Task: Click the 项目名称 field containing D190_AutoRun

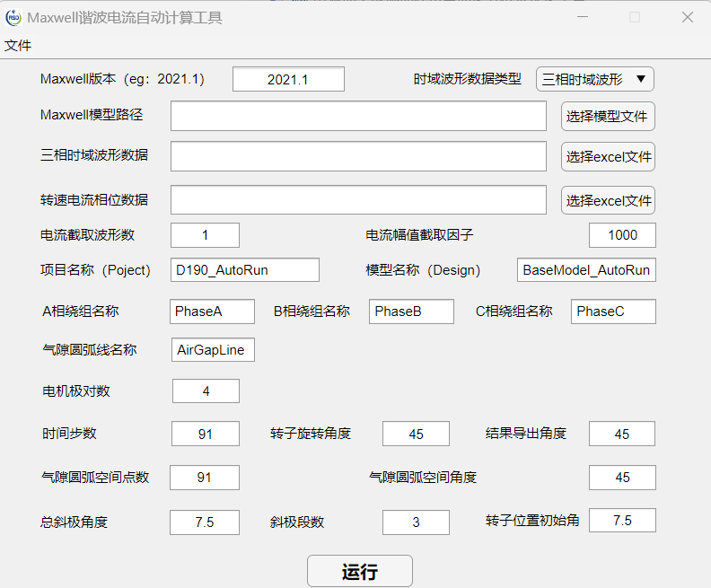Action: [x=244, y=269]
